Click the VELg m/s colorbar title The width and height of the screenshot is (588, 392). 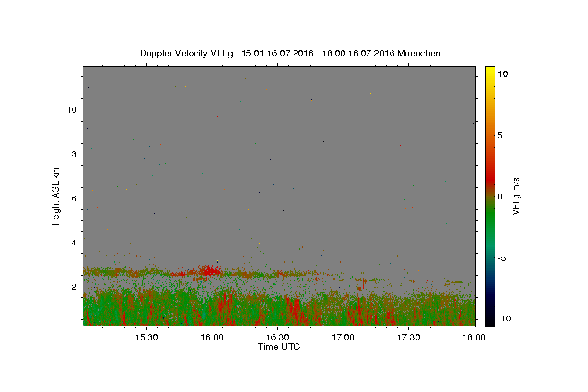516,196
